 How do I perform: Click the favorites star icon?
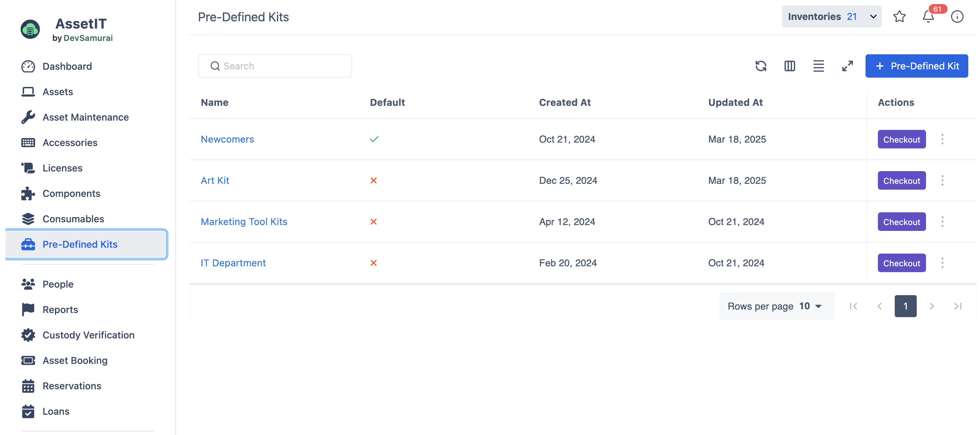point(899,16)
